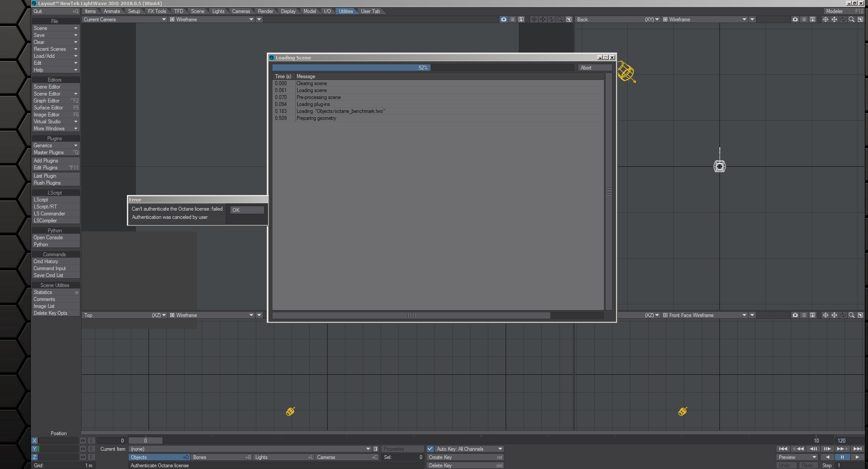Viewport: 868px width, 469px height.
Task: Click go to first frame button
Action: [783, 449]
